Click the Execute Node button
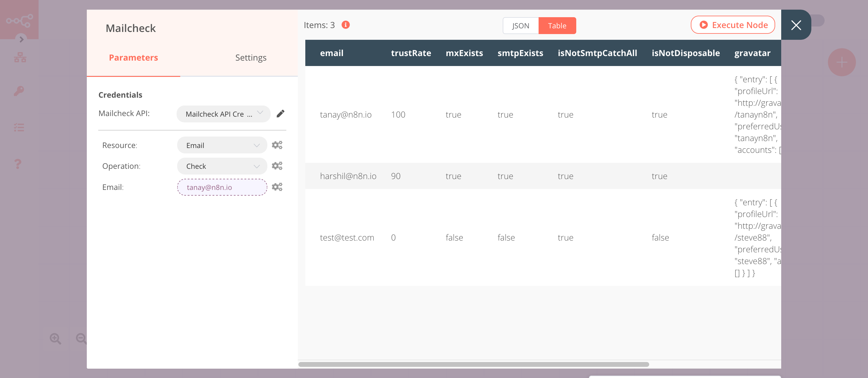The width and height of the screenshot is (868, 378). [733, 24]
